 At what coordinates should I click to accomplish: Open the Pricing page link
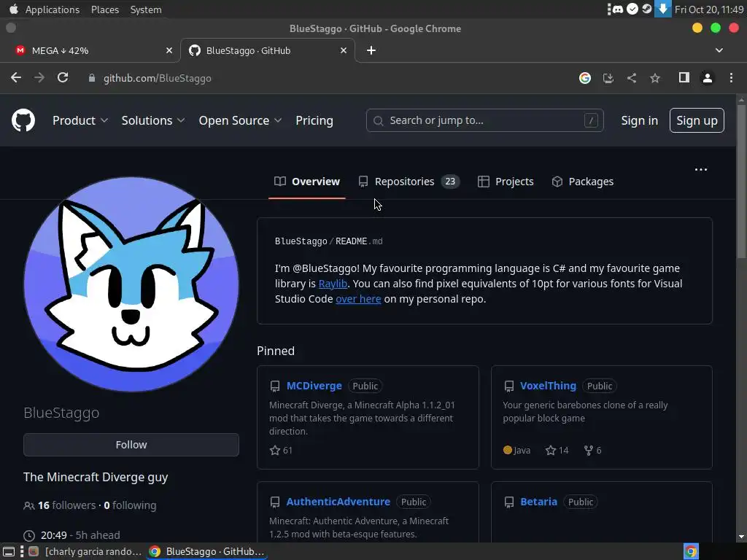(x=314, y=120)
